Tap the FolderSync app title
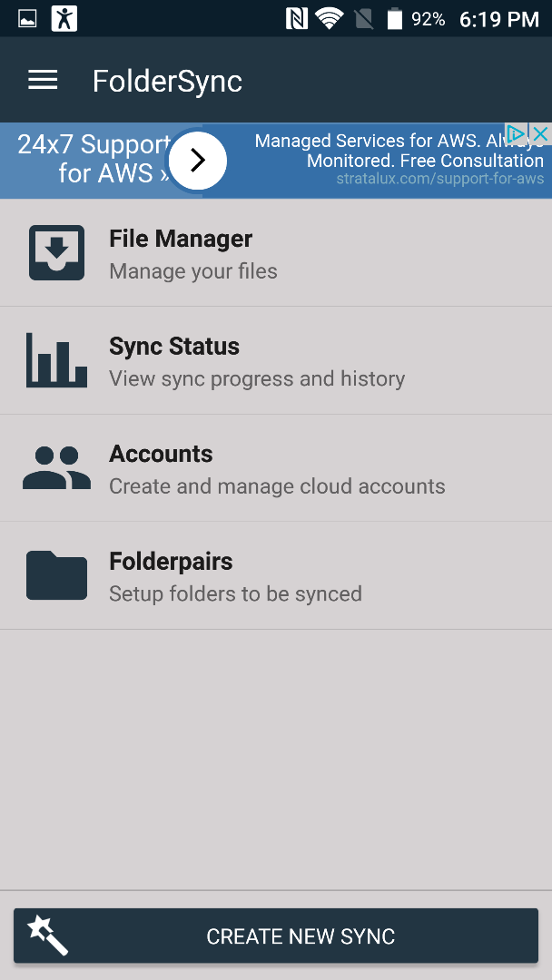The image size is (552, 980). pos(167,82)
